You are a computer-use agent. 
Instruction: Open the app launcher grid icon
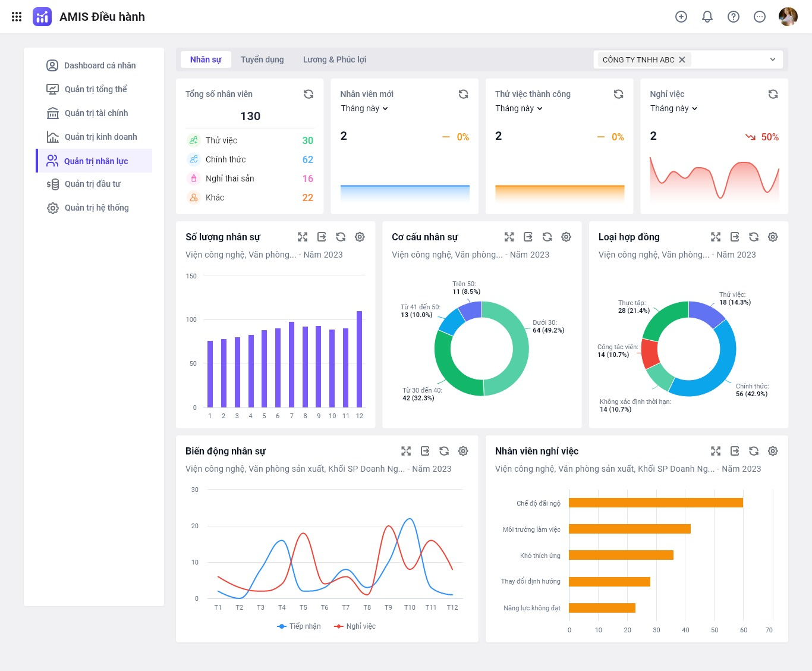tap(17, 17)
